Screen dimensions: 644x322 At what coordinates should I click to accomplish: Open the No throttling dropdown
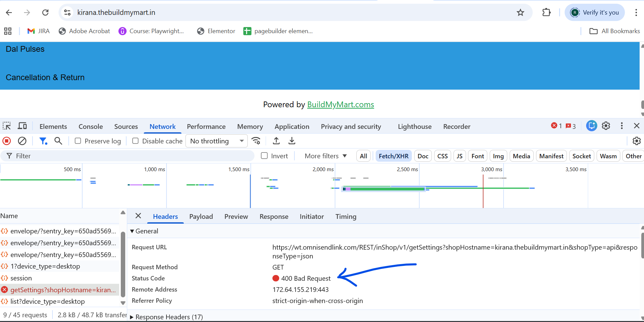tap(217, 141)
